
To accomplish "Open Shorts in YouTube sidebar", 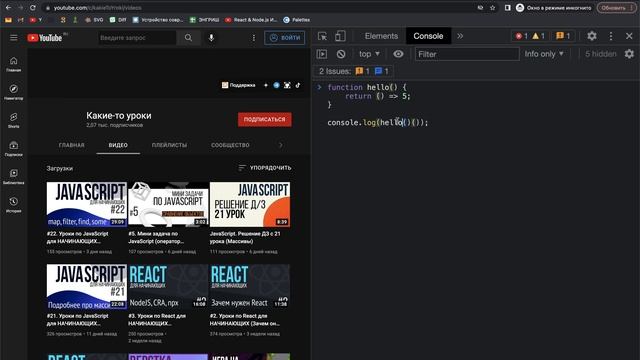I will point(13,120).
